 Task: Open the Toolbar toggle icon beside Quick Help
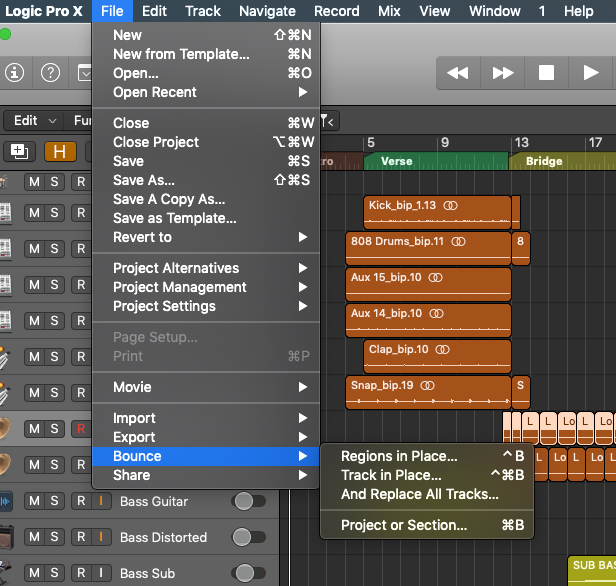tap(84, 73)
